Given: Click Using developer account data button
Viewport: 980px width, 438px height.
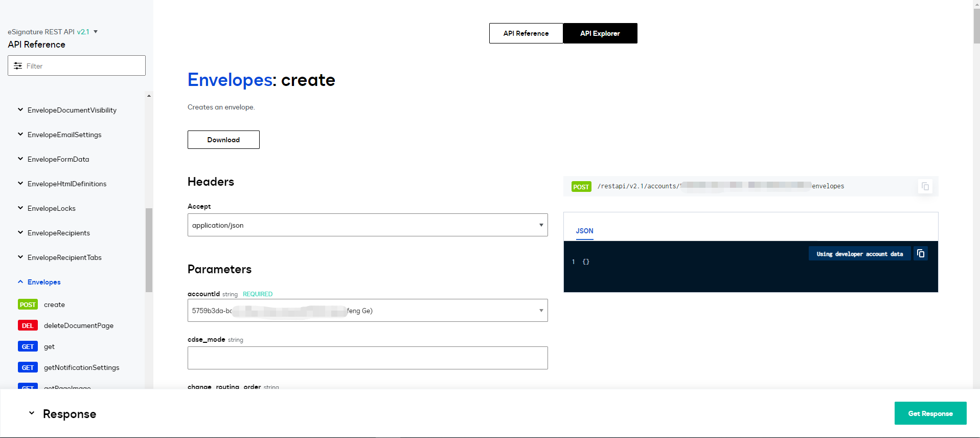Looking at the screenshot, I should coord(859,254).
